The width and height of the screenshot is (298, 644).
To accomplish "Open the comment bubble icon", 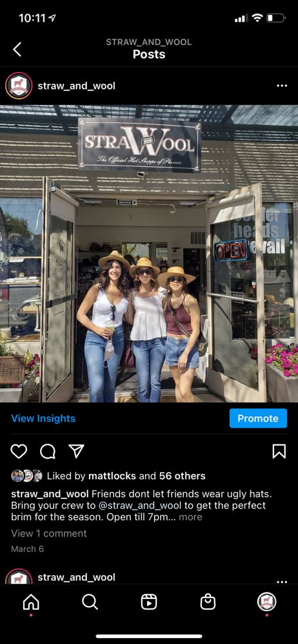I will (48, 451).
